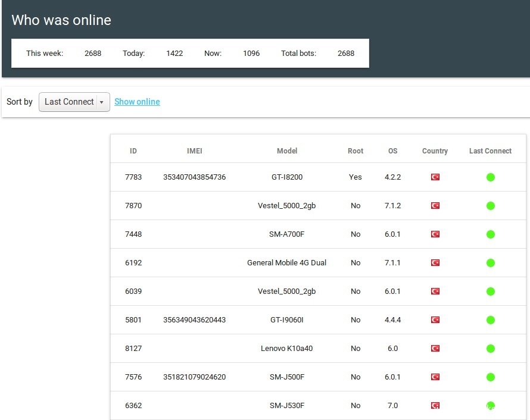Click the Turkey flag for bot 6192
The image size is (530, 420).
point(435,263)
